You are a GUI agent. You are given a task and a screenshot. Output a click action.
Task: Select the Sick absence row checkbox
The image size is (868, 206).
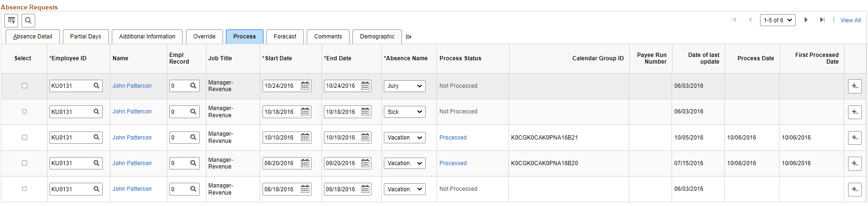(x=24, y=112)
